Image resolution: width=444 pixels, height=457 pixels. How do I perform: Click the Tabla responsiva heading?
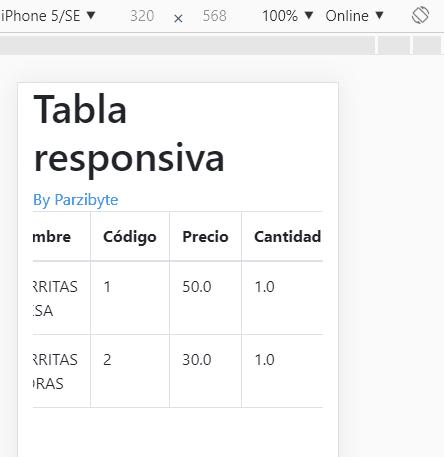click(x=129, y=134)
